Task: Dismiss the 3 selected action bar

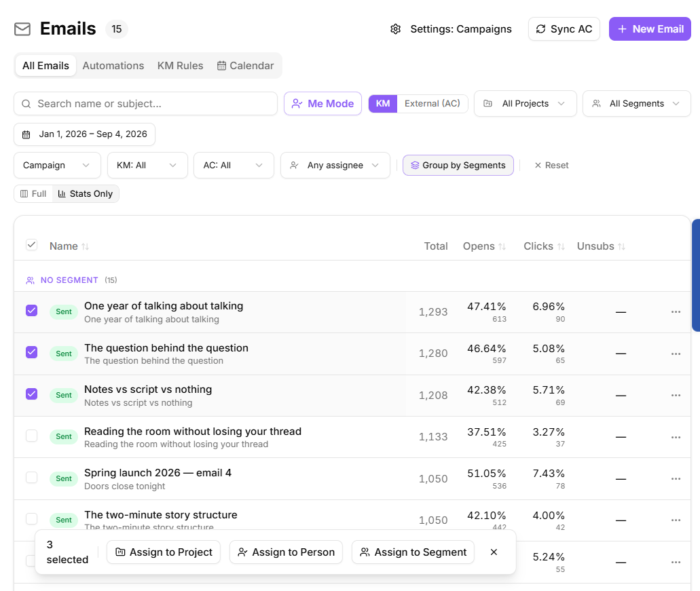Action: (x=494, y=552)
